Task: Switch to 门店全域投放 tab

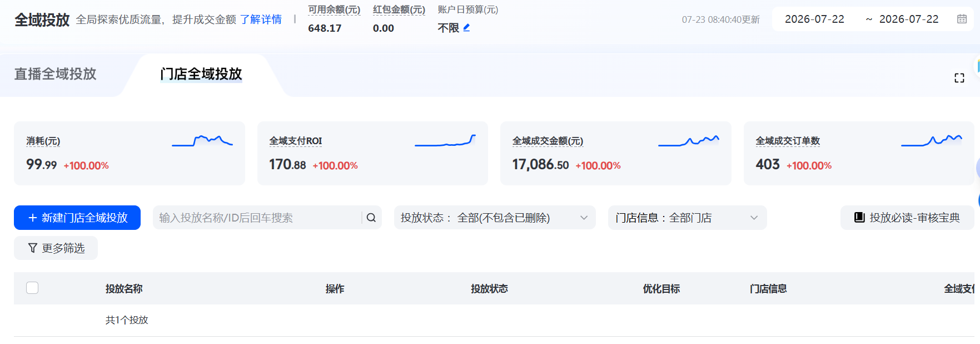Action: pyautogui.click(x=201, y=74)
